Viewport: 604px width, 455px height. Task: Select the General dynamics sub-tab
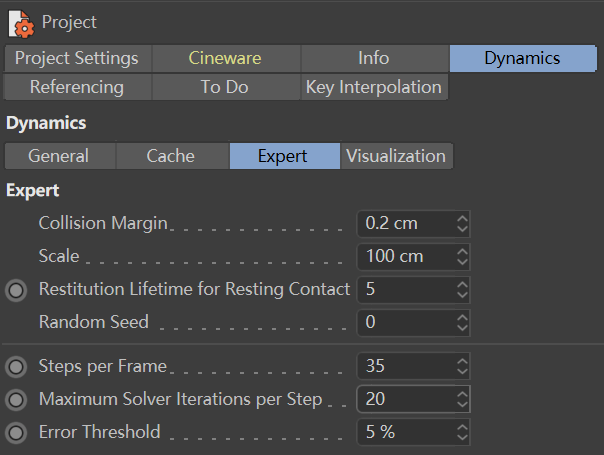pos(59,156)
